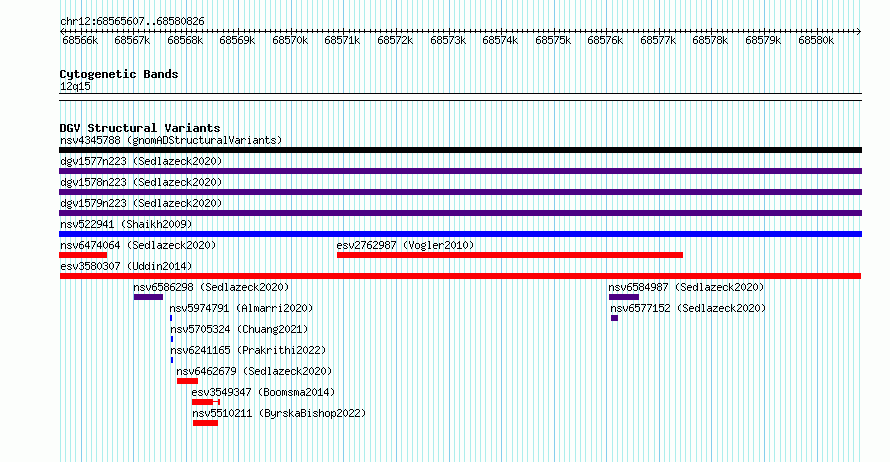The image size is (890, 462).
Task: Select the purple dgv1579n223 variant bar
Action: (x=460, y=213)
